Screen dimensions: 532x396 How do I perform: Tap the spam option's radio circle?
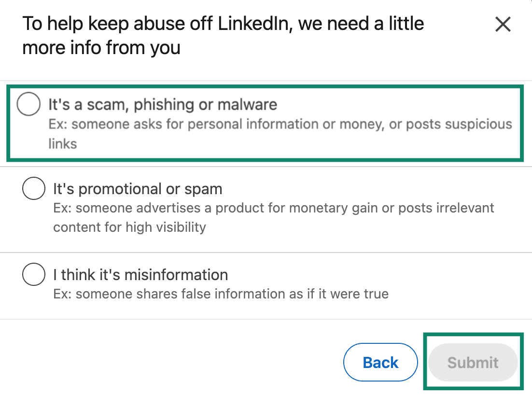pos(33,189)
